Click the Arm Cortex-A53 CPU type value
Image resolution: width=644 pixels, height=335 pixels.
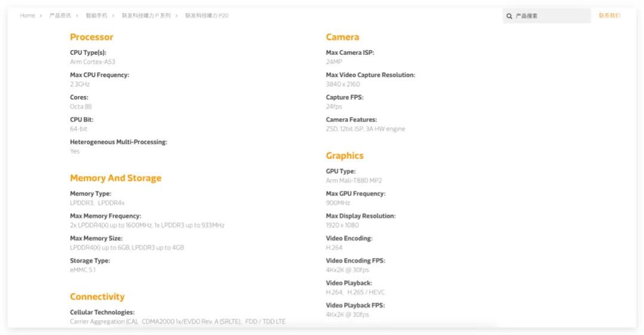click(x=92, y=62)
